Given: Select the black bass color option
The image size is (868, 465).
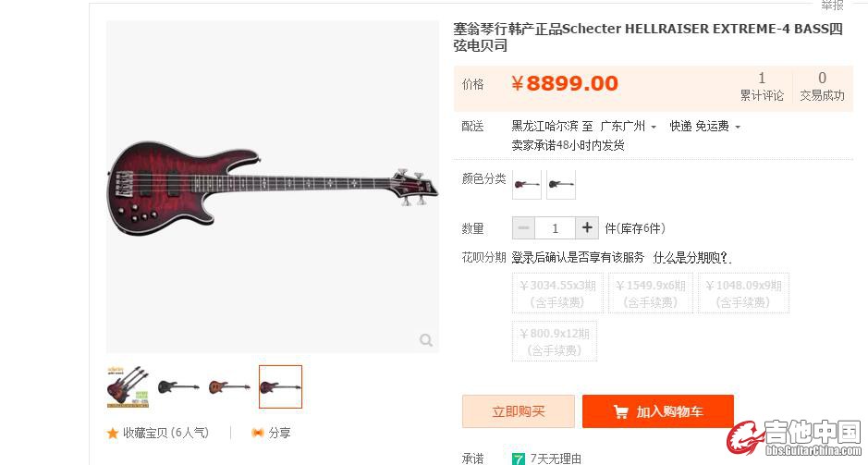Looking at the screenshot, I should (561, 184).
